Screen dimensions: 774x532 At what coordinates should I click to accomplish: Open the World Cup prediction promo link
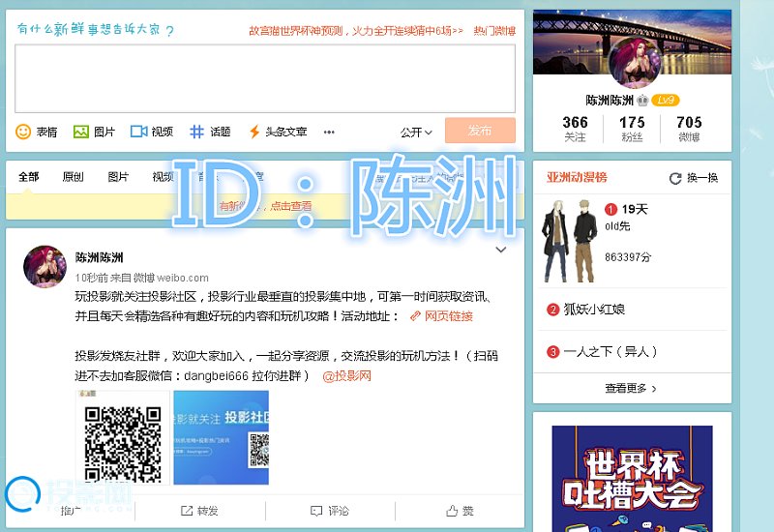point(356,31)
